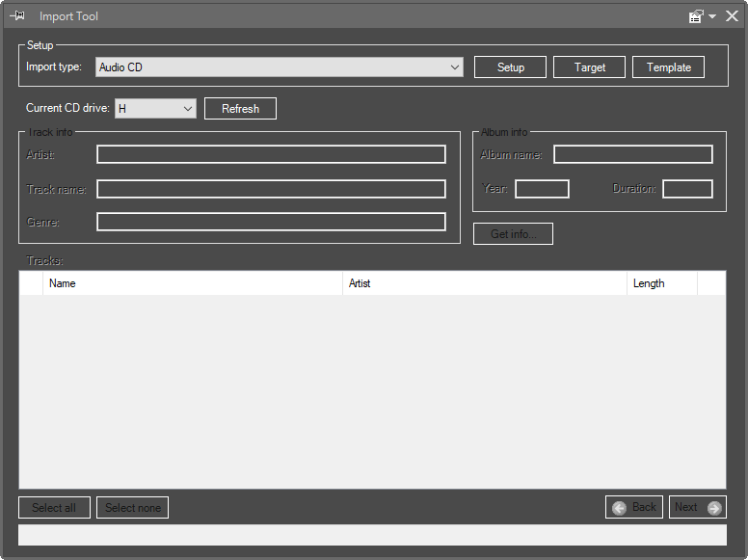Refresh the CD drive list
This screenshot has height=560, width=748.
(240, 109)
